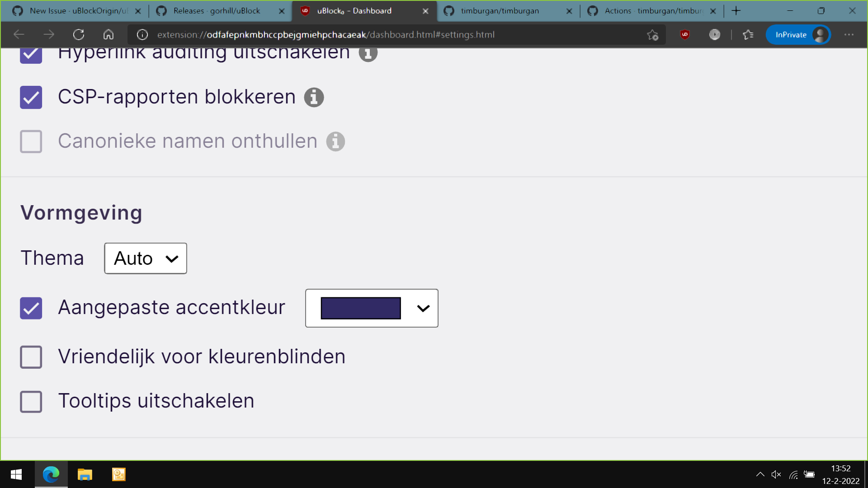The image size is (868, 488).
Task: Expand the accent color picker dropdown
Action: coord(422,308)
